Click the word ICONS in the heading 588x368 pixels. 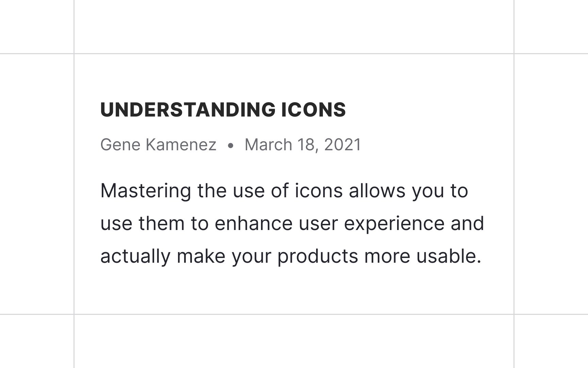[x=313, y=110]
